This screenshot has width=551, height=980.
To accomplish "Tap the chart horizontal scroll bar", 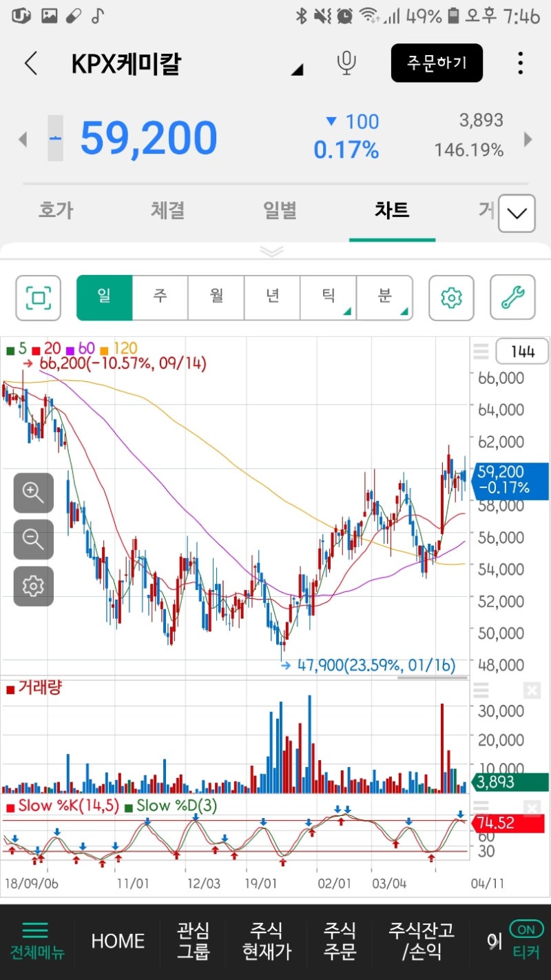I will click(432, 678).
